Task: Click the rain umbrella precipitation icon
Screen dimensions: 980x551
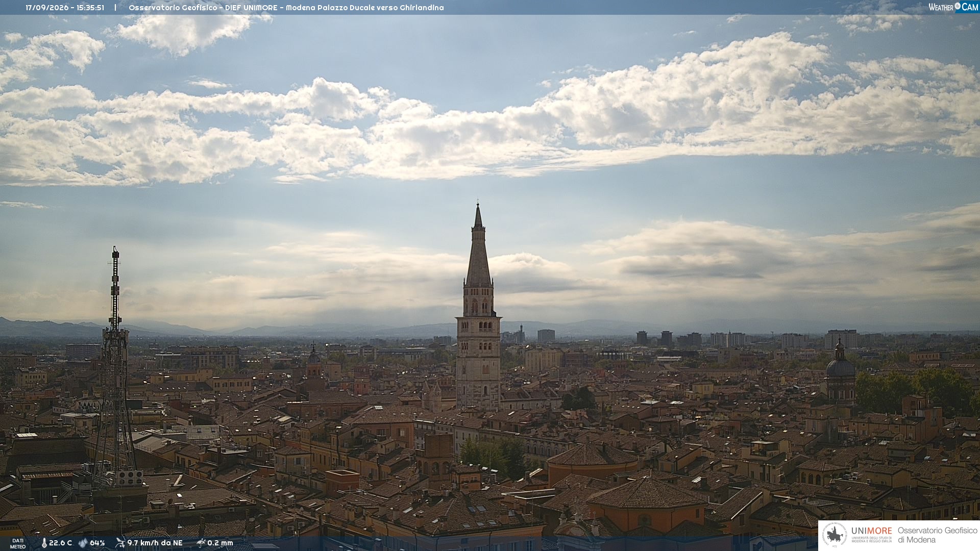Action: pyautogui.click(x=201, y=543)
